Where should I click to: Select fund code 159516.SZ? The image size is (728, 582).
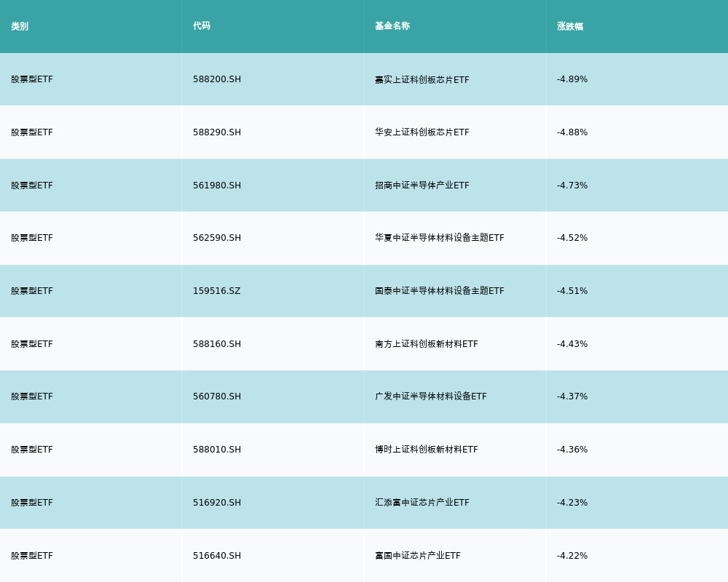tap(217, 291)
